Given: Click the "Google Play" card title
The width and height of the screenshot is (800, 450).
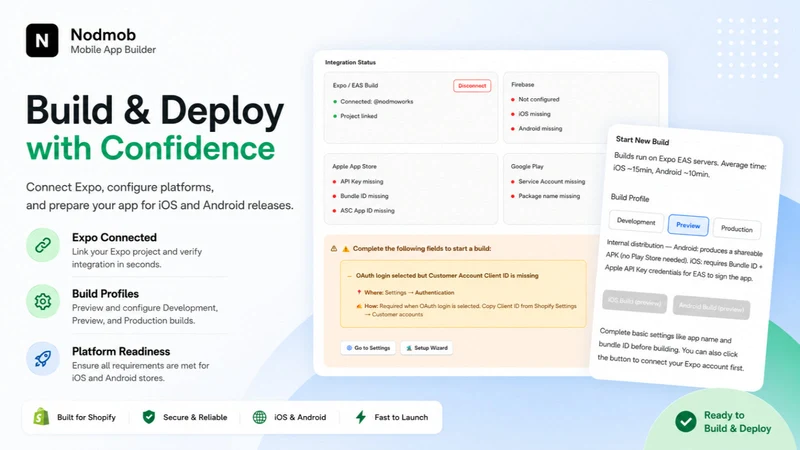Looking at the screenshot, I should tap(527, 166).
